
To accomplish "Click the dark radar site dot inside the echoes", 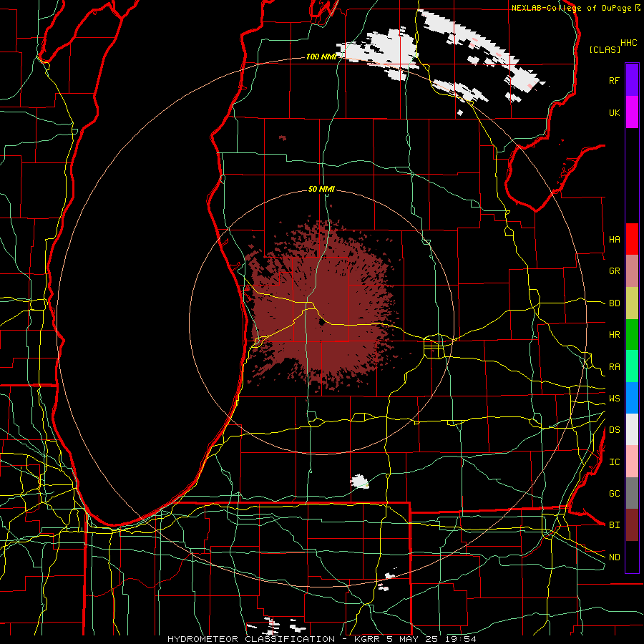I will [321, 322].
